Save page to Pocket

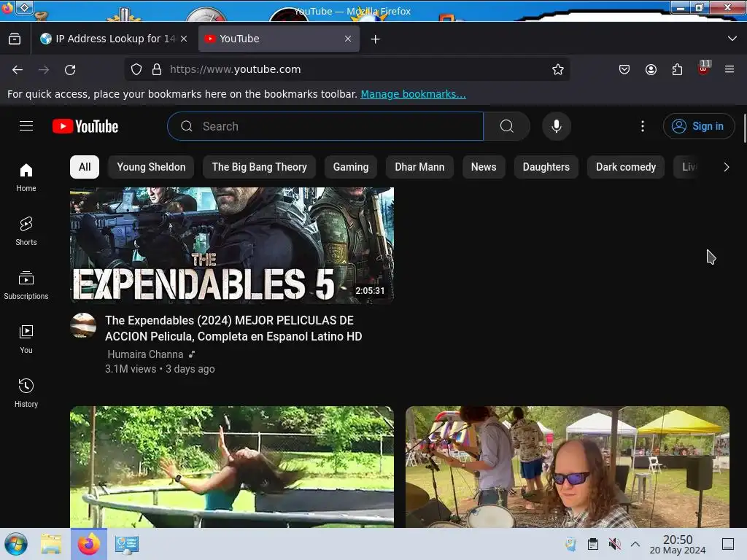coord(624,69)
